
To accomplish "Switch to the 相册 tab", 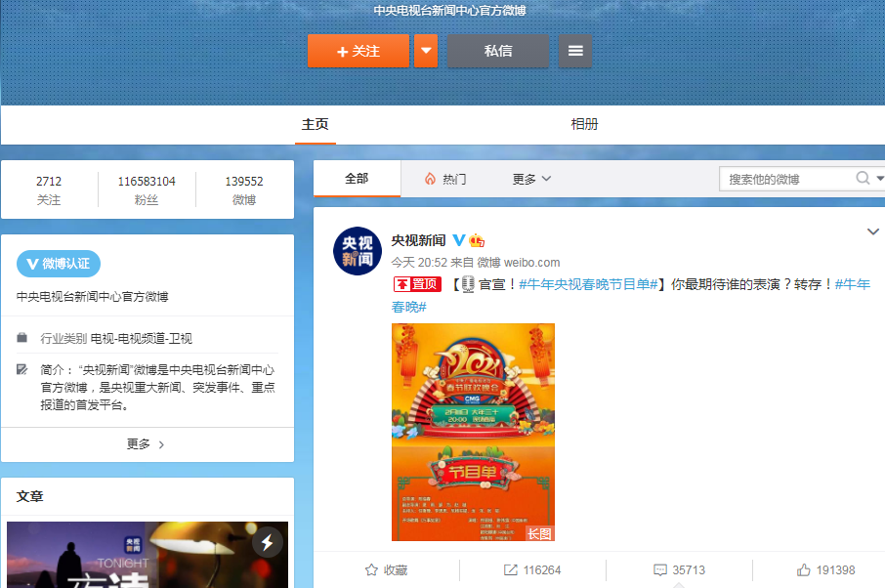I will tap(584, 124).
